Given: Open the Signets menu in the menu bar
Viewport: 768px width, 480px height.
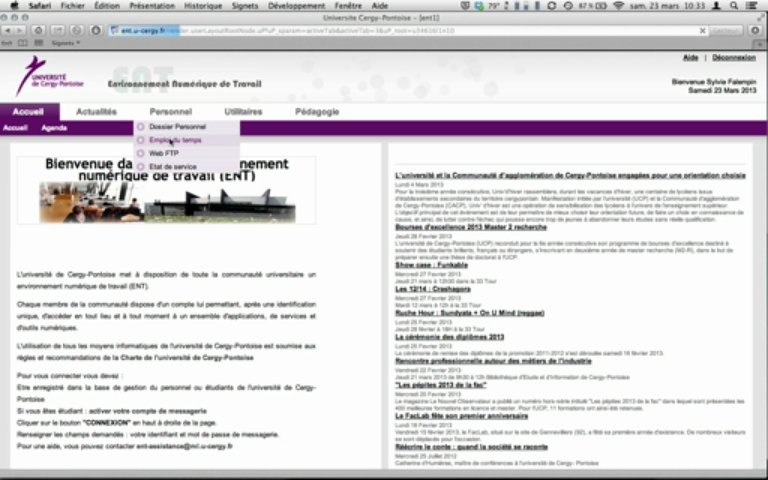Looking at the screenshot, I should tap(244, 6).
